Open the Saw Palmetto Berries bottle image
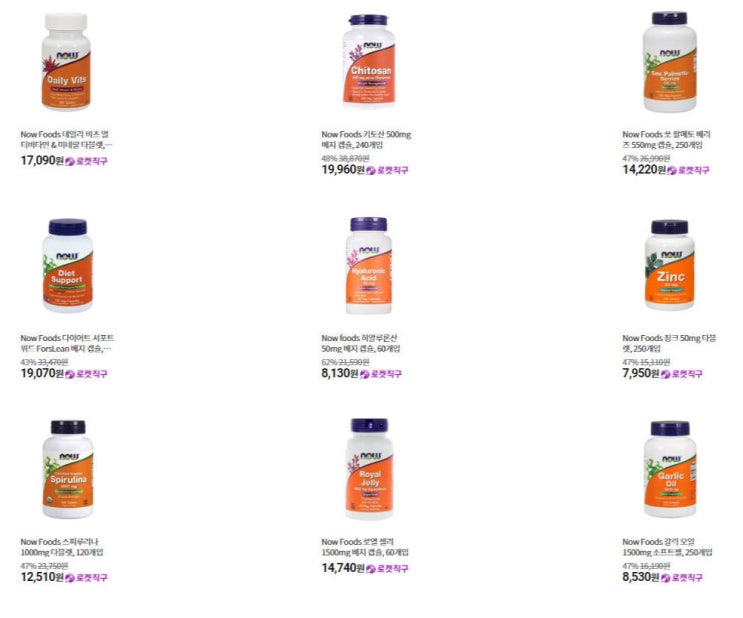 670,62
